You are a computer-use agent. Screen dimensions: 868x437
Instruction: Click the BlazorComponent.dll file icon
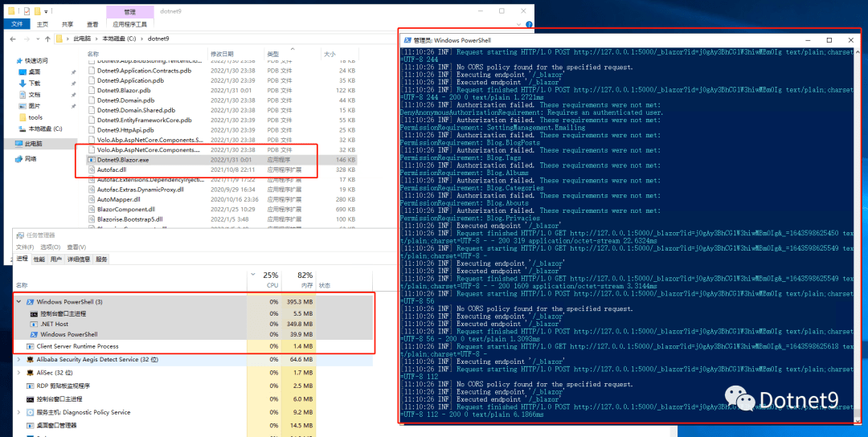pos(92,209)
